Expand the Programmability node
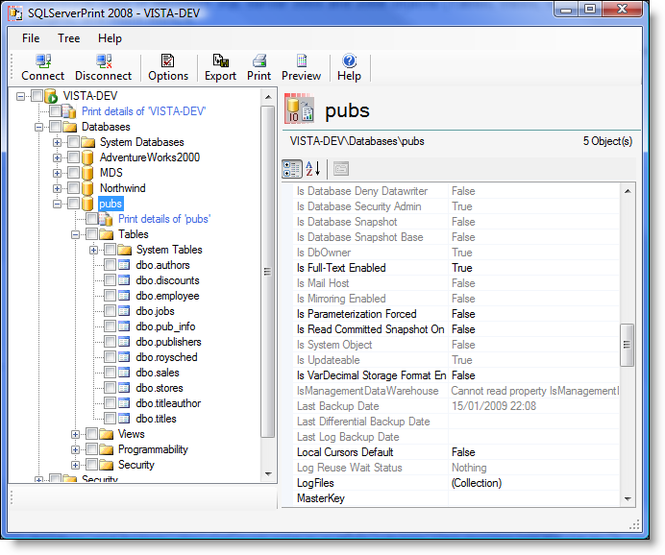Screen dimensions: 665x555 pos(75,450)
